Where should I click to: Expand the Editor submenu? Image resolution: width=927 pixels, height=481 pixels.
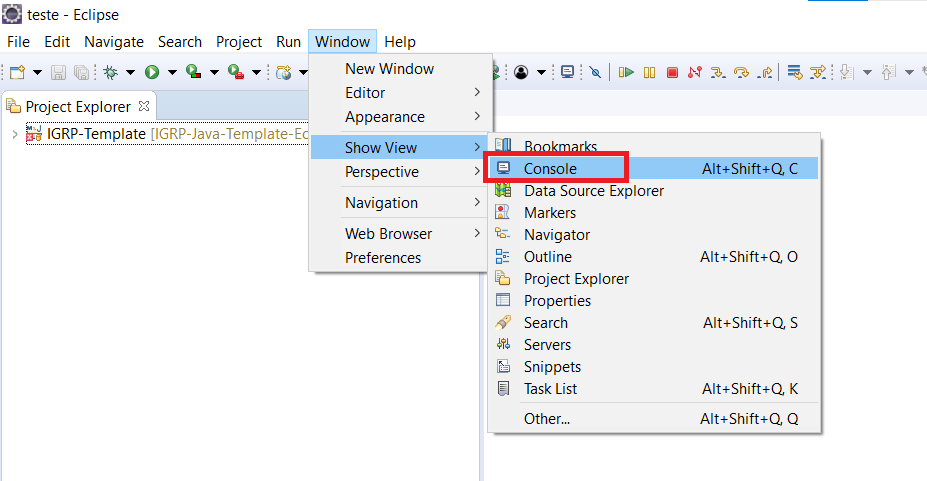click(400, 93)
